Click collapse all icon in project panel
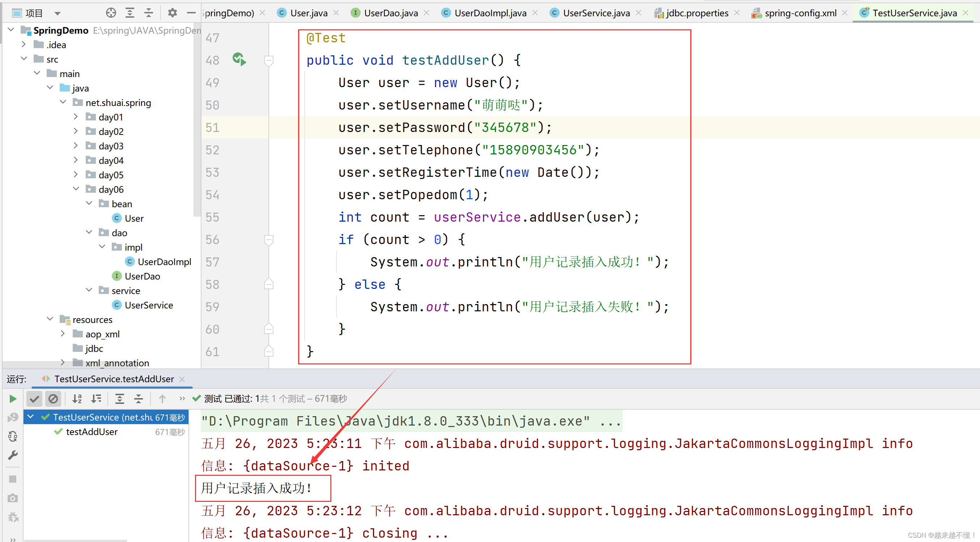This screenshot has width=980, height=542. [x=148, y=13]
